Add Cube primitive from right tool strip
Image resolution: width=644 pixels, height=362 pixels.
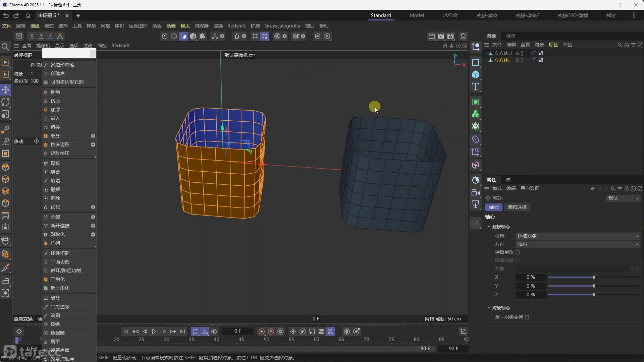click(x=476, y=74)
